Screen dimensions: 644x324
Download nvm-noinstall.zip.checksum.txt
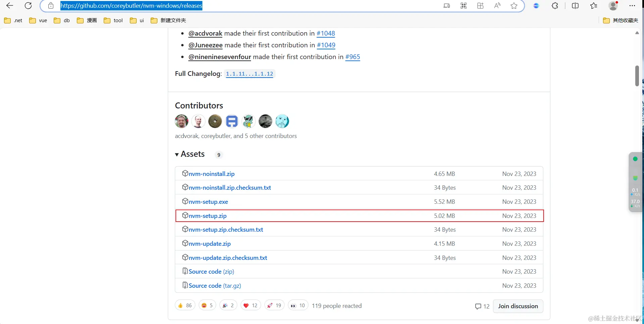pos(230,188)
